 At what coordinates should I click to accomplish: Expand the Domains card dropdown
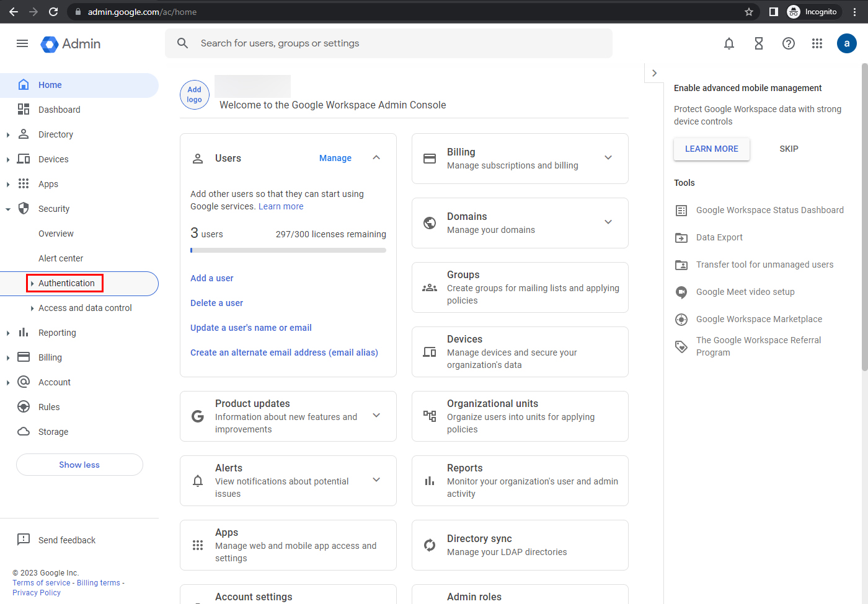point(608,222)
